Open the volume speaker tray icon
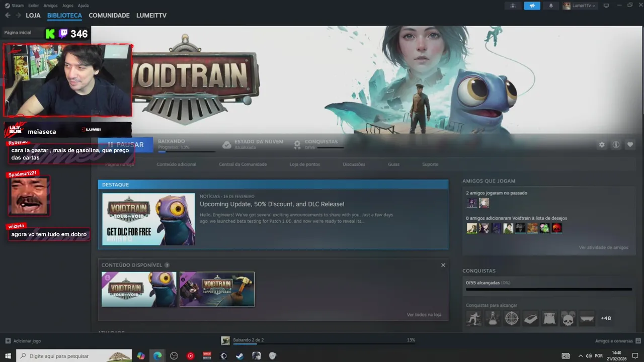The height and width of the screenshot is (362, 644). coord(588,356)
